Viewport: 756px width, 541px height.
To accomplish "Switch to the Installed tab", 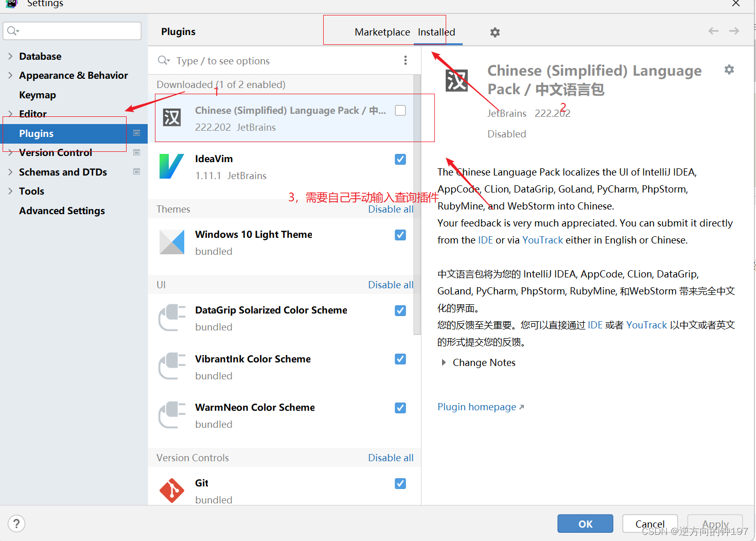I will tap(436, 32).
